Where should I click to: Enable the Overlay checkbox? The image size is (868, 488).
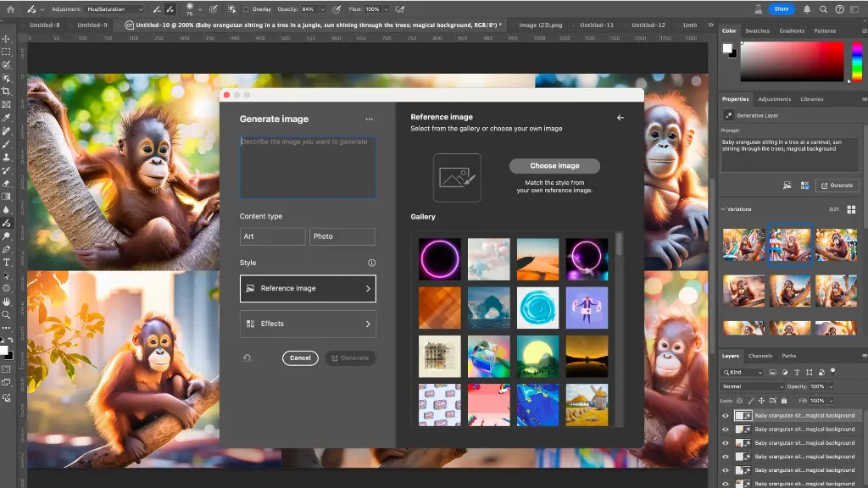point(246,9)
